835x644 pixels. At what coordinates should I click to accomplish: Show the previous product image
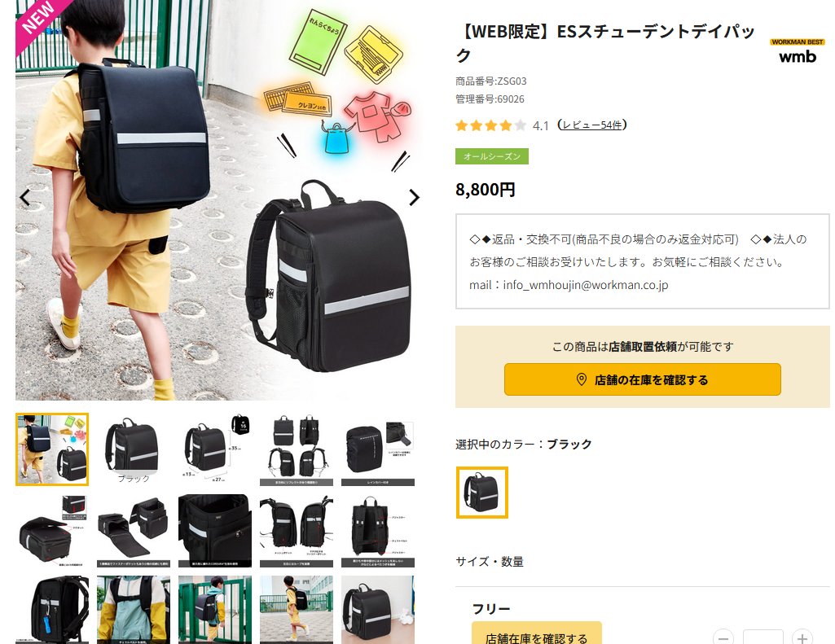(25, 198)
